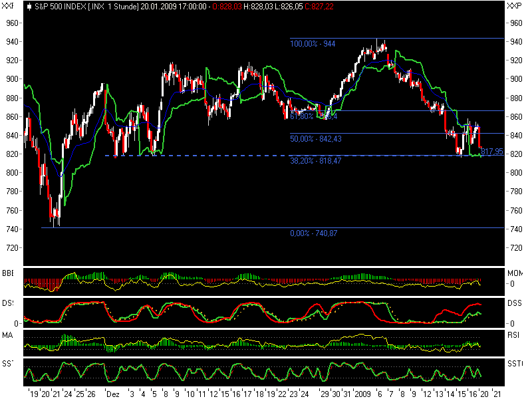Click the 0,00% - 740,87 level label
The width and height of the screenshot is (532, 399).
coord(313,233)
